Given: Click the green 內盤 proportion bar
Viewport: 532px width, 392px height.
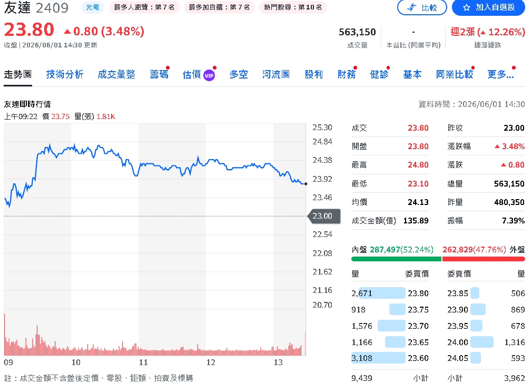Looking at the screenshot, I should [x=396, y=259].
